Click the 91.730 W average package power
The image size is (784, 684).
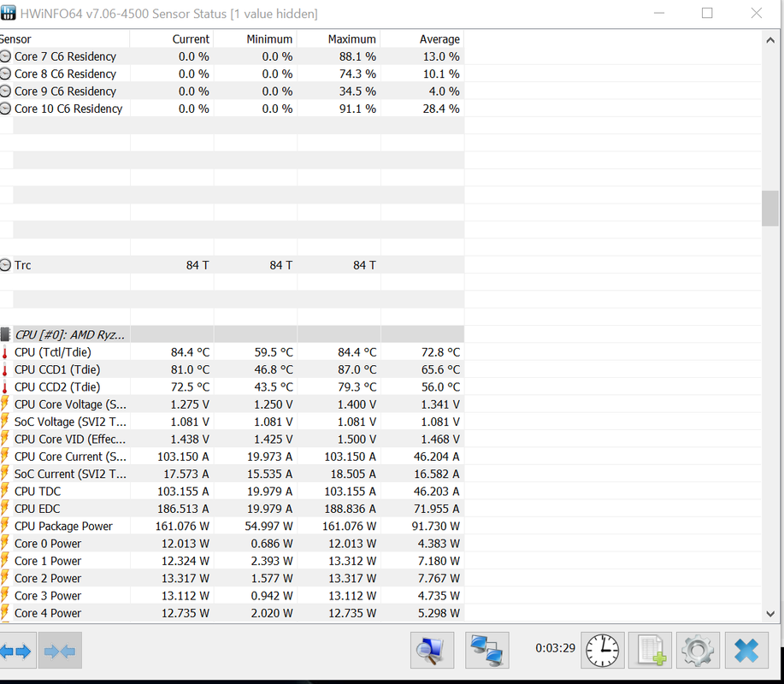436,526
